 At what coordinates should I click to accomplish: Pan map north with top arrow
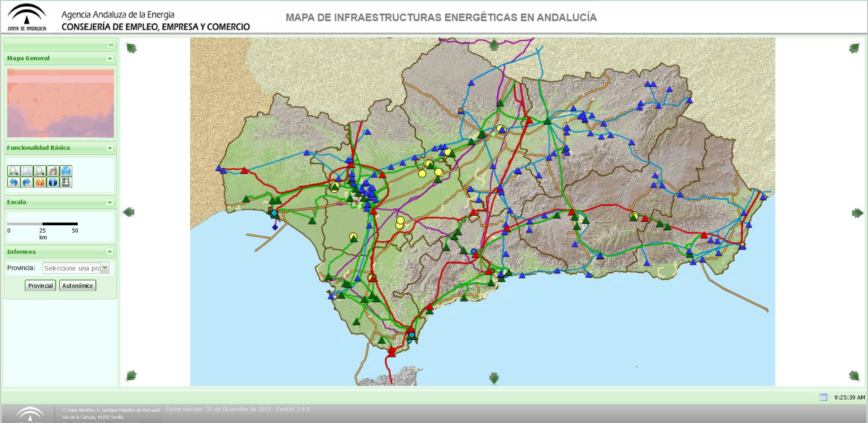pyautogui.click(x=494, y=45)
